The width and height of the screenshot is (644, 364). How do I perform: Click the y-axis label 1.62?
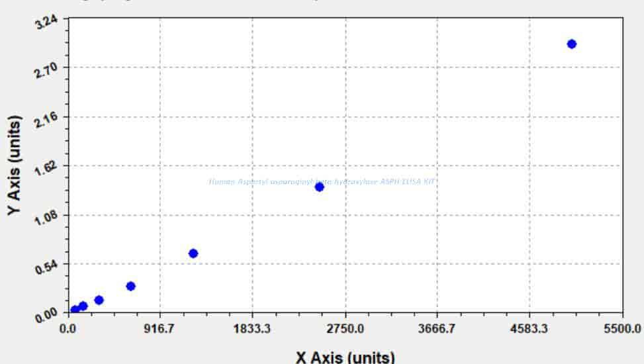pos(46,169)
